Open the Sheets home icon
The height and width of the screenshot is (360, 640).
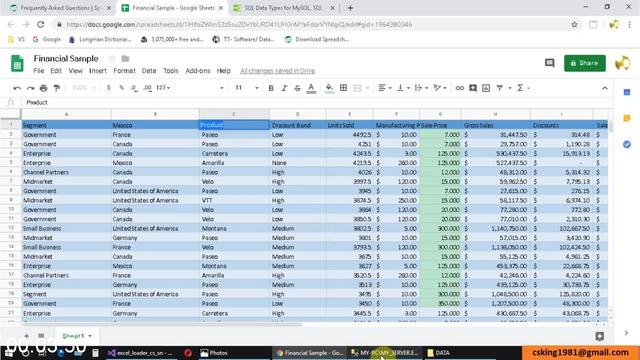(17, 64)
